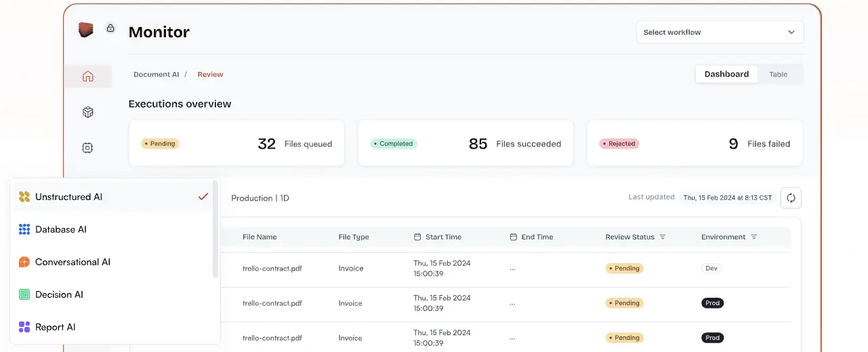This screenshot has width=868, height=352.
Task: Filter by Review Status icon
Action: (663, 237)
